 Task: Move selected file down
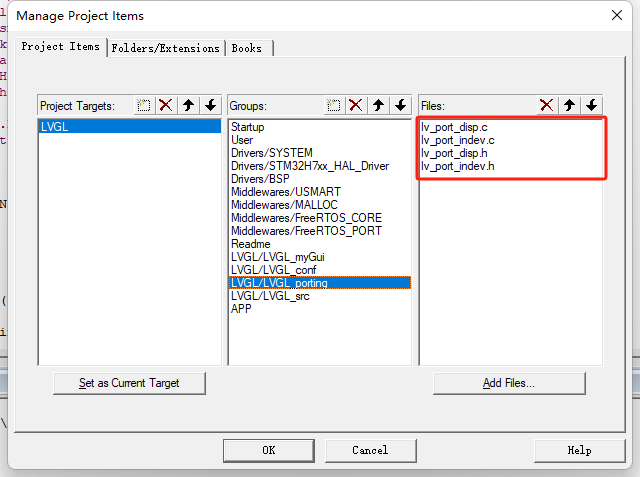point(591,106)
